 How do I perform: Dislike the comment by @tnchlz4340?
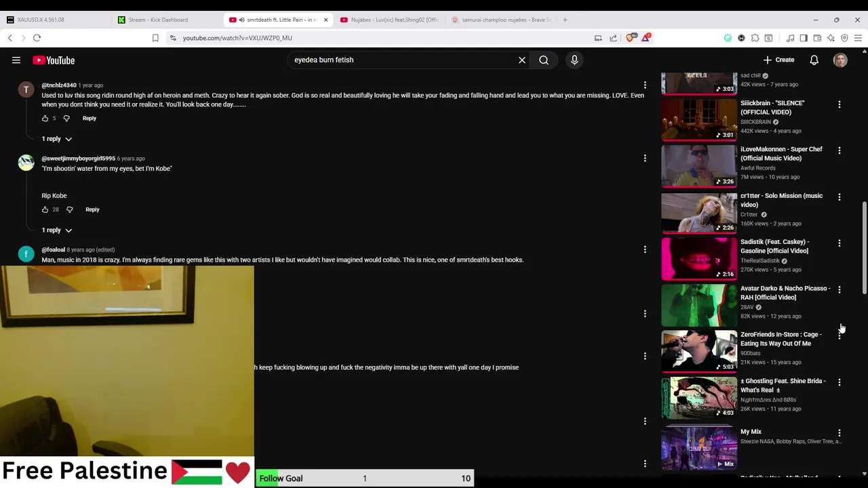(66, 119)
